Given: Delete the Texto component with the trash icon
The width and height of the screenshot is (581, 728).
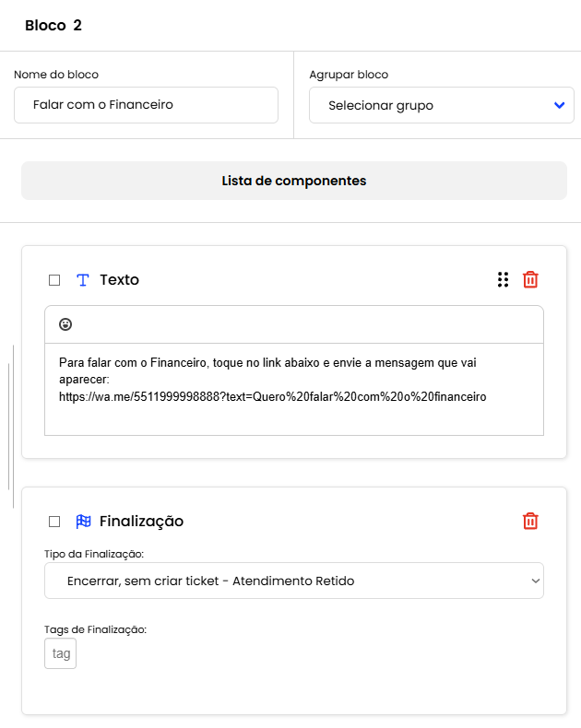Looking at the screenshot, I should (x=530, y=280).
